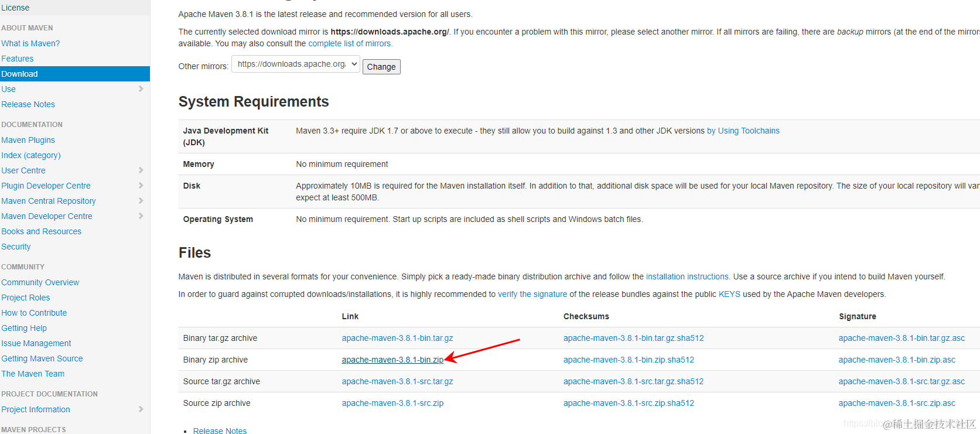
Task: Expand the Use submenu chevron
Action: pos(141,89)
